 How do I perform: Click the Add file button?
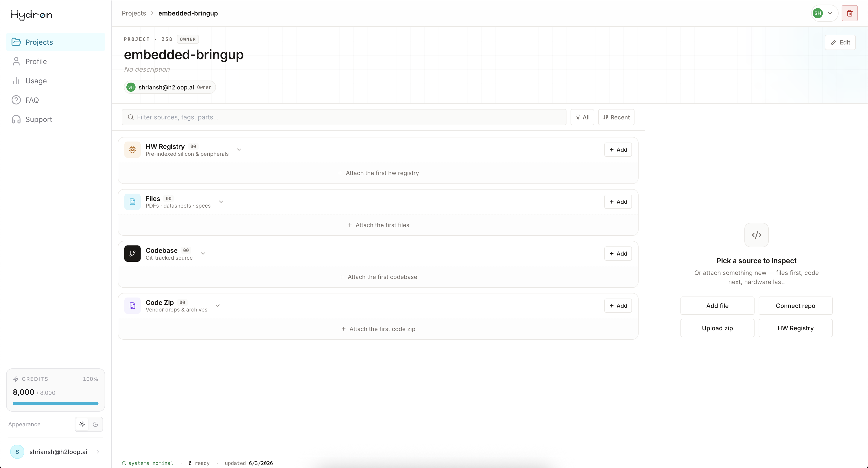tap(717, 306)
